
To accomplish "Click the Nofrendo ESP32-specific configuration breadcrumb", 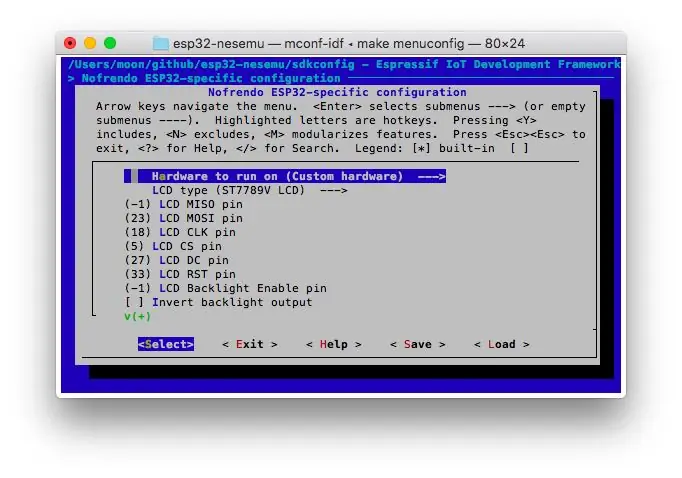I will tap(211, 78).
